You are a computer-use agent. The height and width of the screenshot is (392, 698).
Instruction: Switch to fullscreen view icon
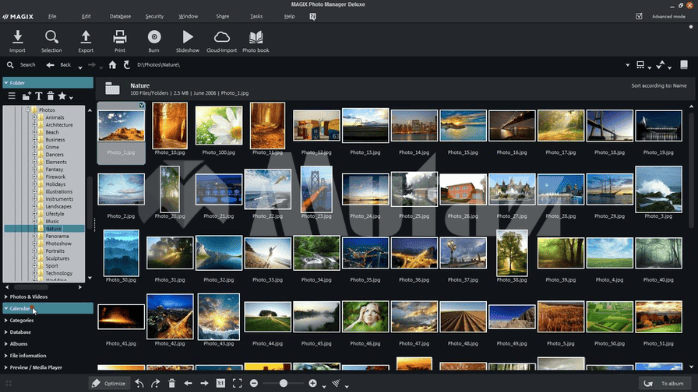(x=237, y=383)
